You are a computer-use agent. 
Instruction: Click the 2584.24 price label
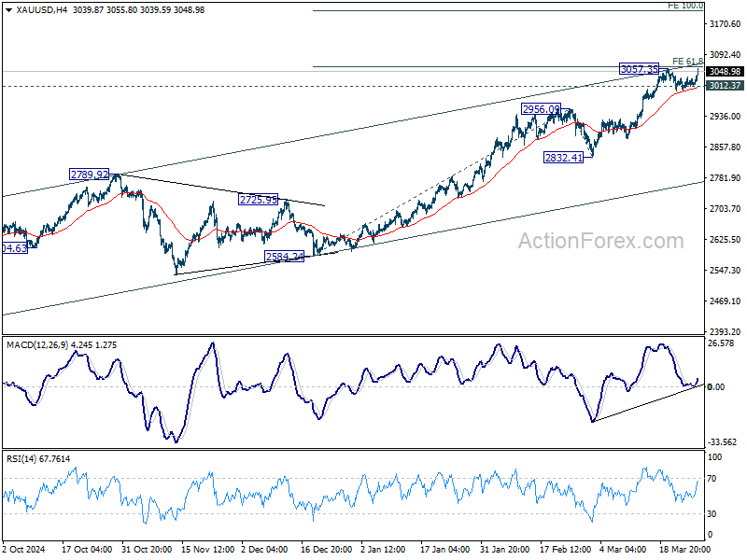pyautogui.click(x=285, y=257)
